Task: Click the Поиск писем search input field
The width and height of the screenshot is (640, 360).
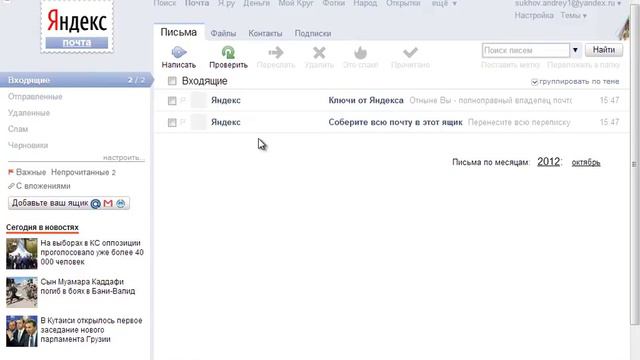Action: pos(526,50)
